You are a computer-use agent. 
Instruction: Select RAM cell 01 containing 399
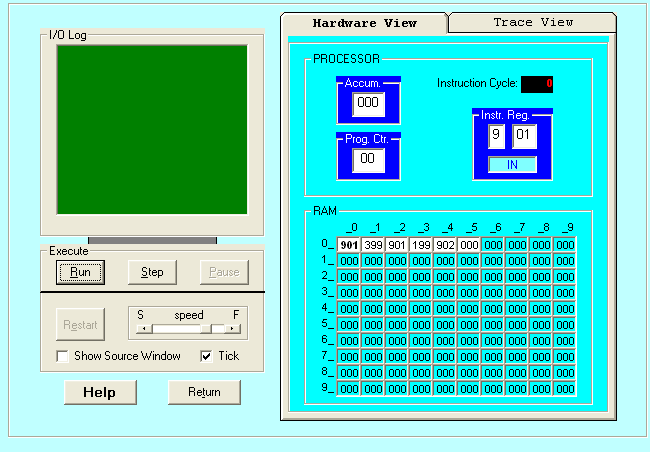(373, 245)
